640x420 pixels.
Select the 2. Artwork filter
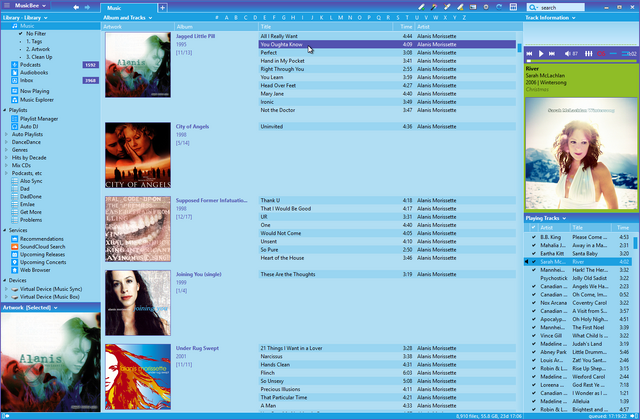coord(38,49)
